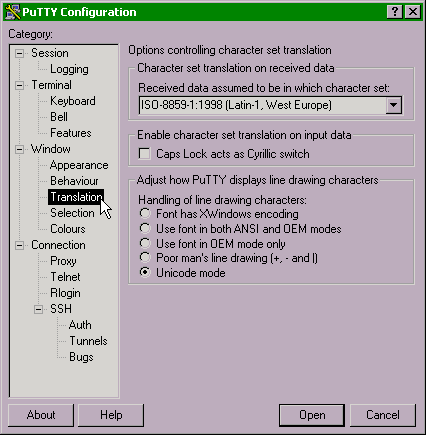Open SSH Auth settings
Image resolution: width=426 pixels, height=435 pixels.
point(80,325)
